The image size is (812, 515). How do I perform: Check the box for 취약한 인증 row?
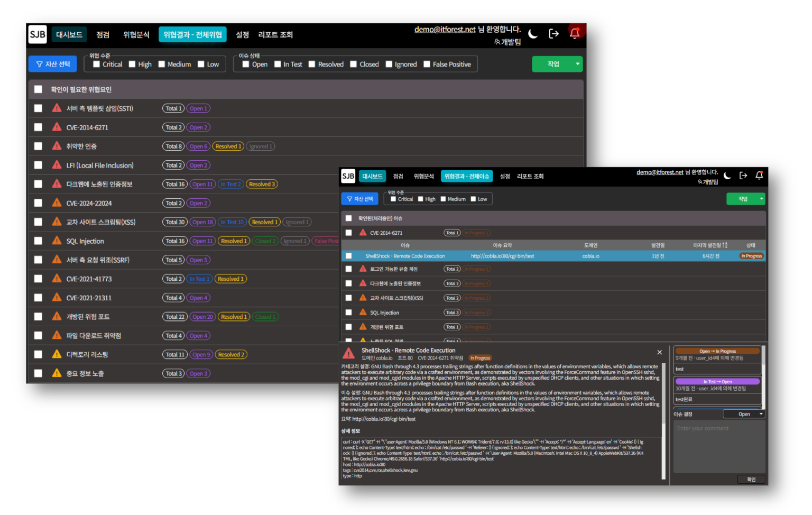coord(38,146)
